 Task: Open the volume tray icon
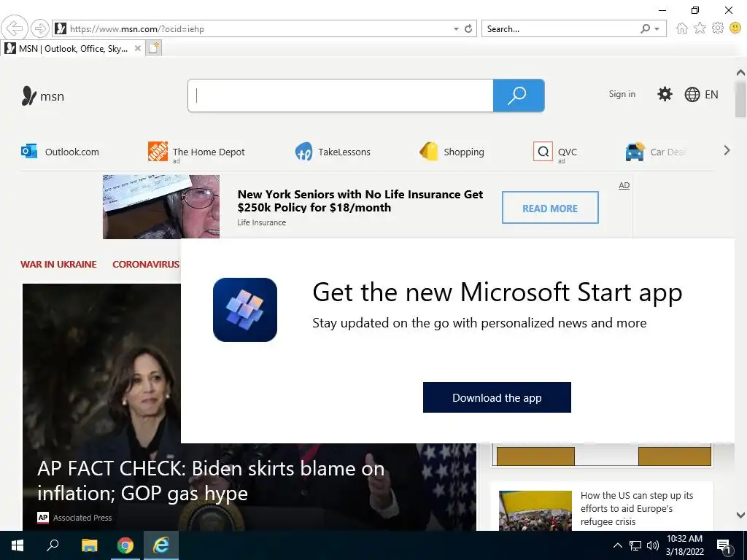click(x=653, y=545)
